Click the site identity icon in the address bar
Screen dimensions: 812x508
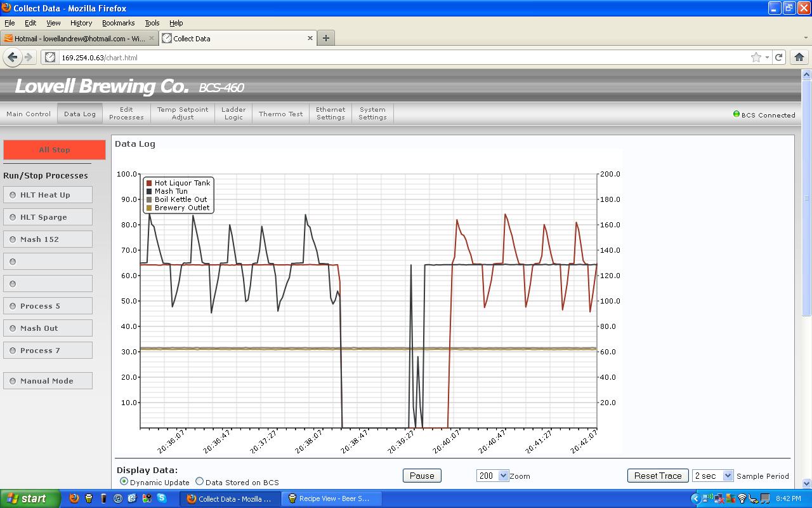50,57
